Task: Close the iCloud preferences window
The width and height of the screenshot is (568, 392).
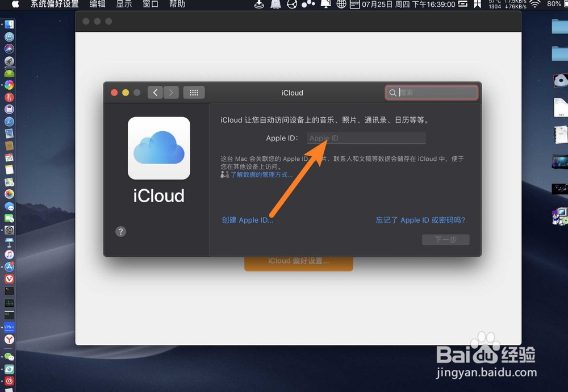Action: tap(114, 93)
